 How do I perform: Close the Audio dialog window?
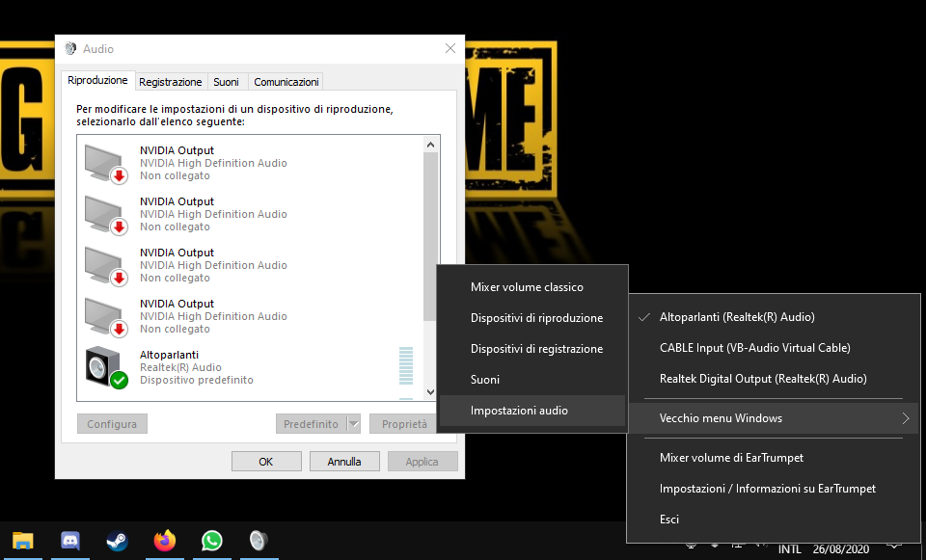tap(450, 48)
